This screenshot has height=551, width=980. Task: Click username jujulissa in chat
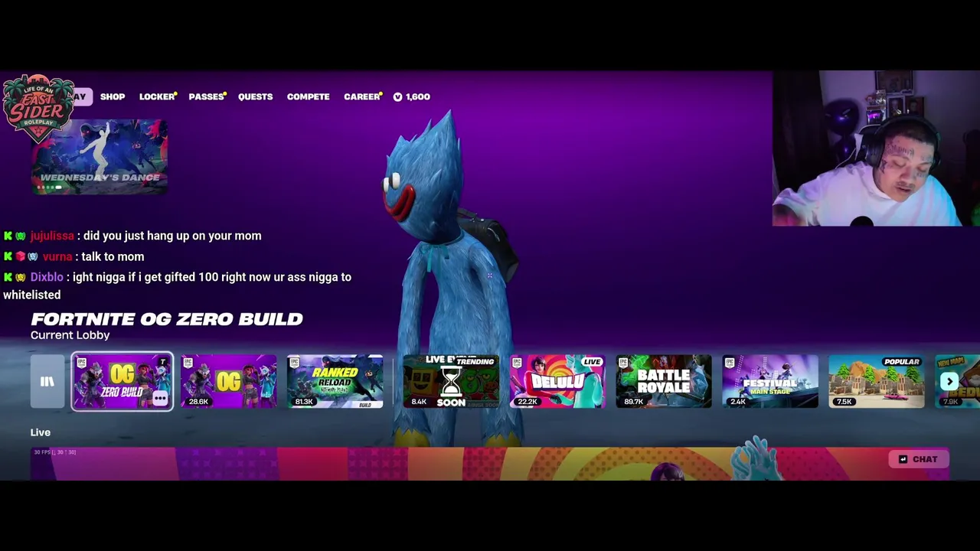52,236
